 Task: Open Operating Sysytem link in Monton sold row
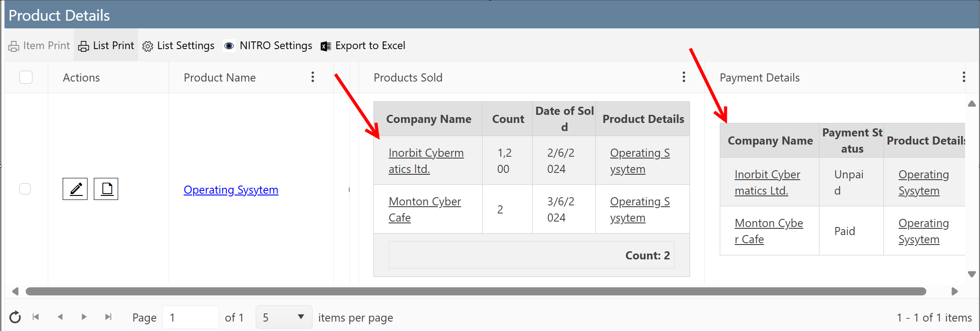click(x=640, y=209)
